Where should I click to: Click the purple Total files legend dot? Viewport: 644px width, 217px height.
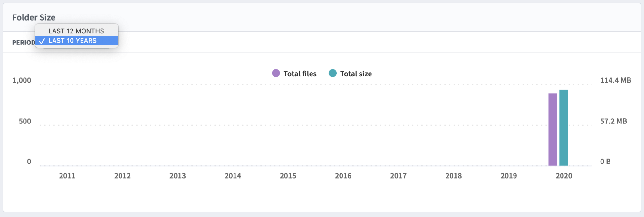[276, 73]
